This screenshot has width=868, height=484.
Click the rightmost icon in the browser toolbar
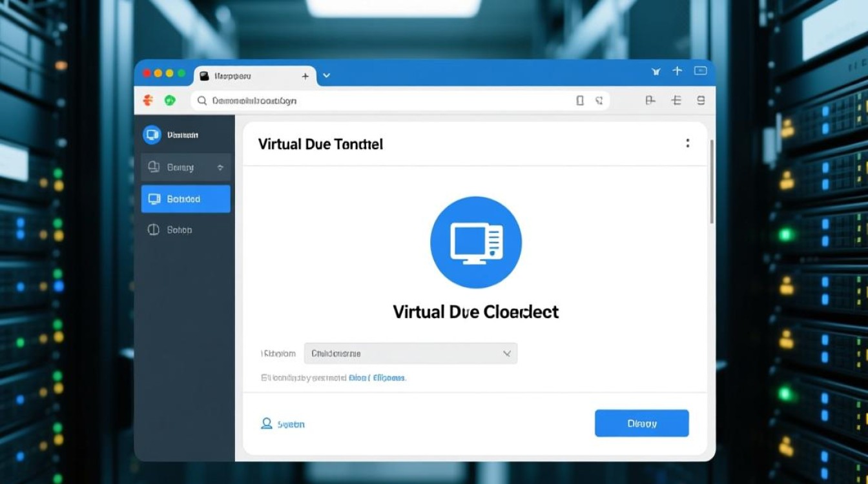(x=701, y=100)
